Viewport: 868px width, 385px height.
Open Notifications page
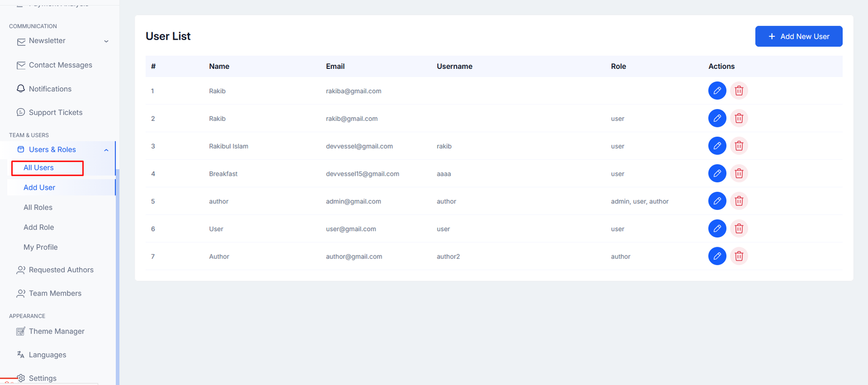50,89
